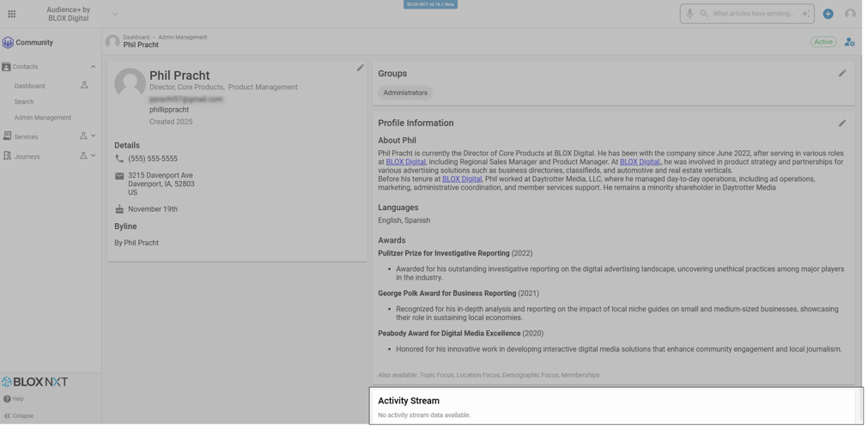Focus the 'What articles have pending' search field
This screenshot has height=429, width=868.
[x=753, y=13]
